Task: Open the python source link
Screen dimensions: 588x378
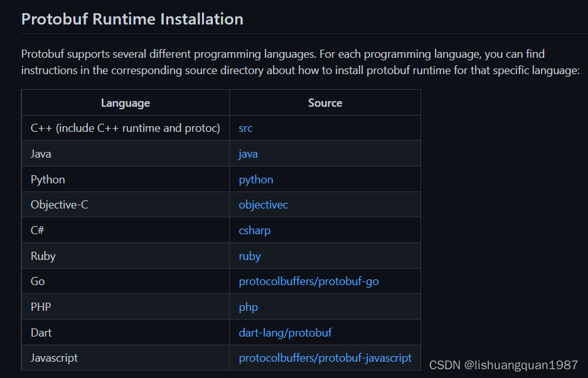Action: click(x=255, y=180)
